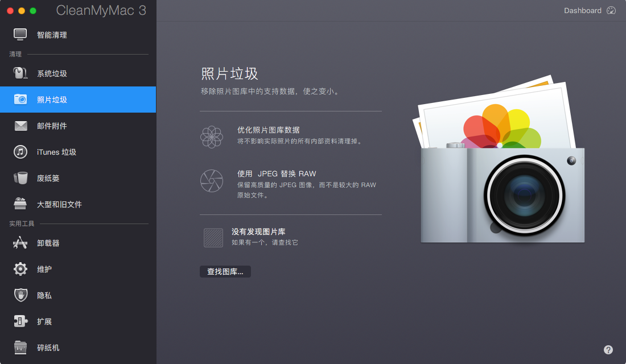626x364 pixels.
Task: Minimize window using the yellow button
Action: click(22, 11)
